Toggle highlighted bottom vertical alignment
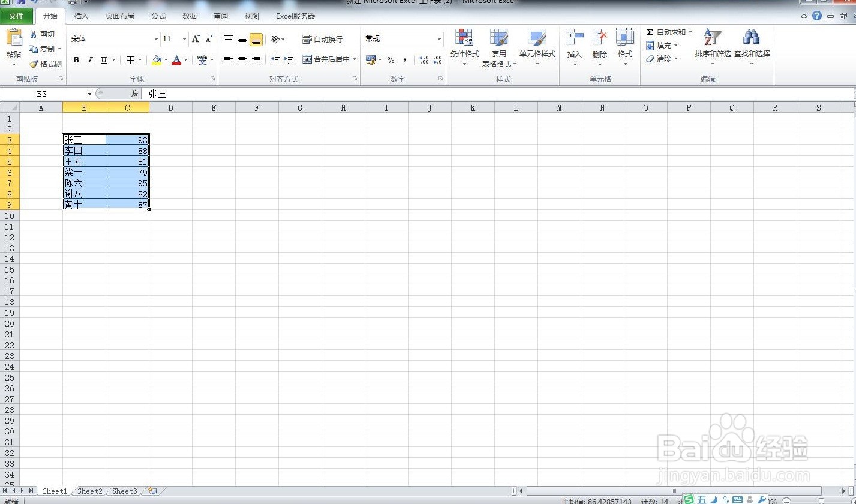The height and width of the screenshot is (504, 856). 256,40
